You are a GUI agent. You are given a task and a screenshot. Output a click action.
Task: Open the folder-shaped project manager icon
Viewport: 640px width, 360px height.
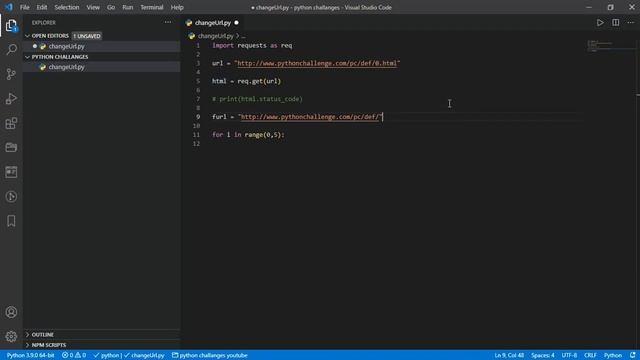click(x=11, y=147)
